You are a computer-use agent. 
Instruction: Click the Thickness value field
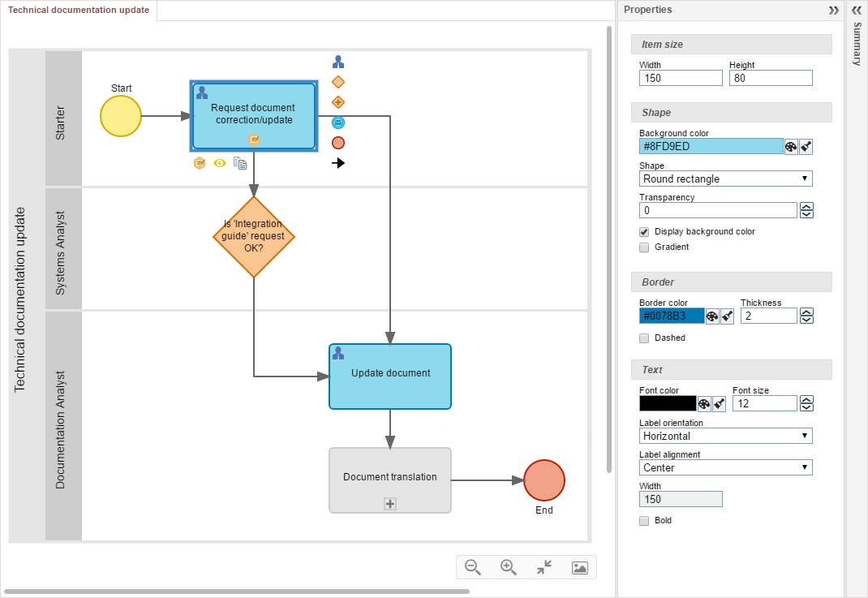pos(769,316)
